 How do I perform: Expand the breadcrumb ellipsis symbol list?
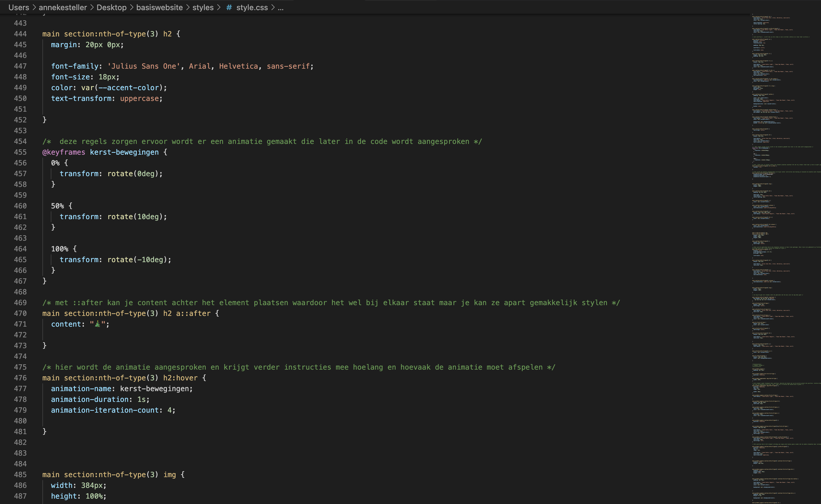pos(281,7)
